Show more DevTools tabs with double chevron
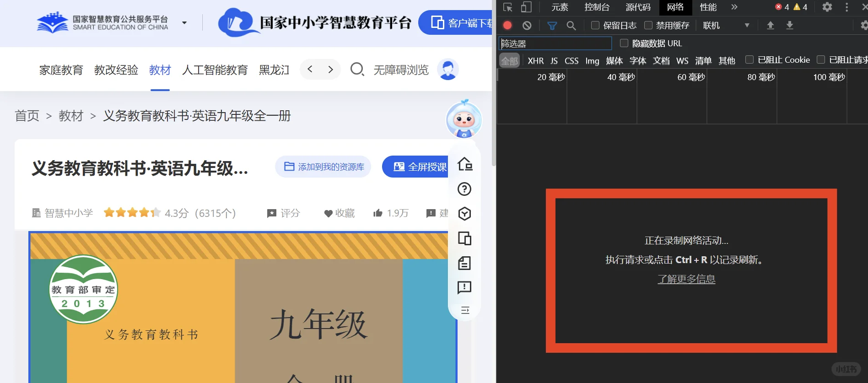Image resolution: width=868 pixels, height=383 pixels. pos(734,7)
